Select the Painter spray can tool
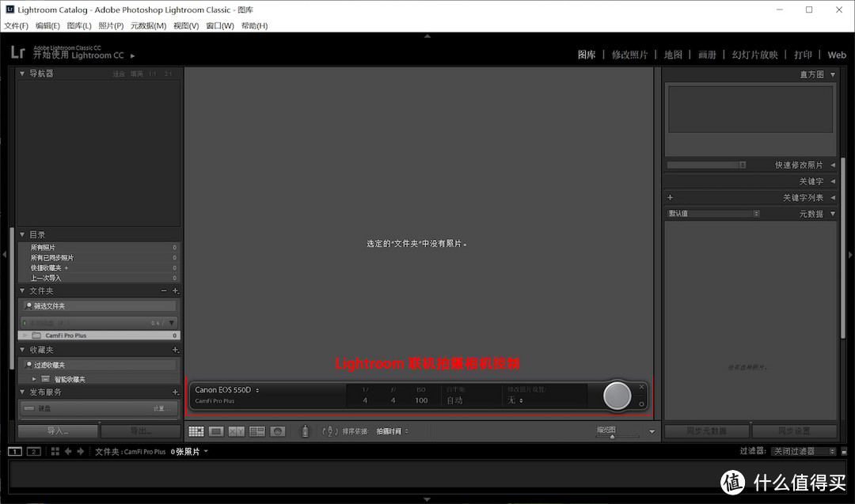The width and height of the screenshot is (855, 504). (x=306, y=431)
